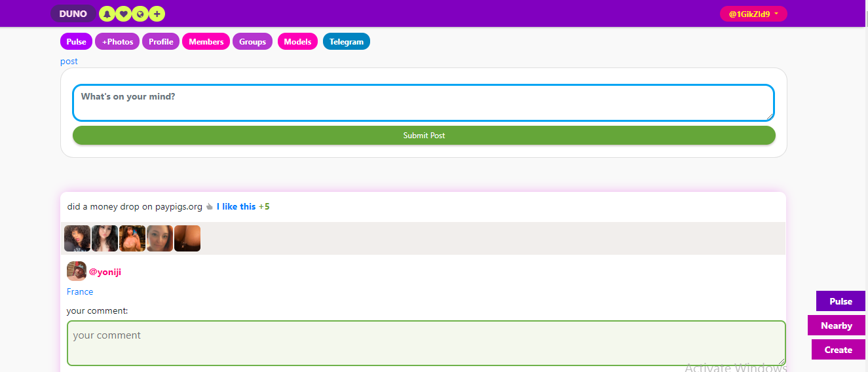The width and height of the screenshot is (868, 372).
Task: Open the +Photos tab
Action: pyautogui.click(x=117, y=42)
